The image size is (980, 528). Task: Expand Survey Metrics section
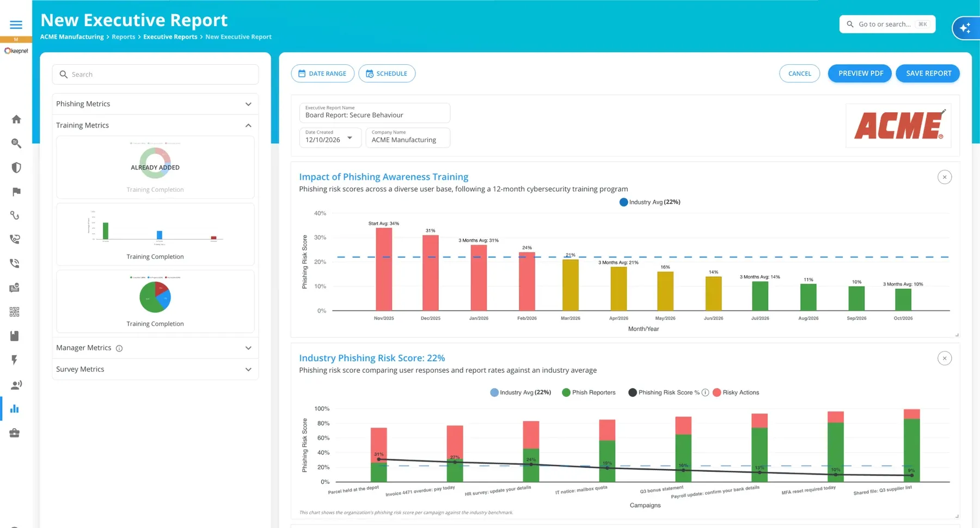click(x=155, y=369)
